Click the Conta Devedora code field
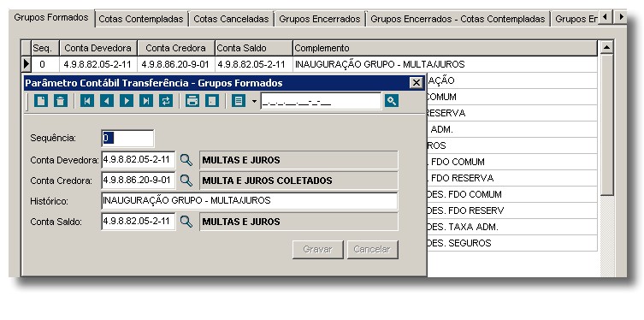Screen dimensions: 644x320 (x=139, y=160)
